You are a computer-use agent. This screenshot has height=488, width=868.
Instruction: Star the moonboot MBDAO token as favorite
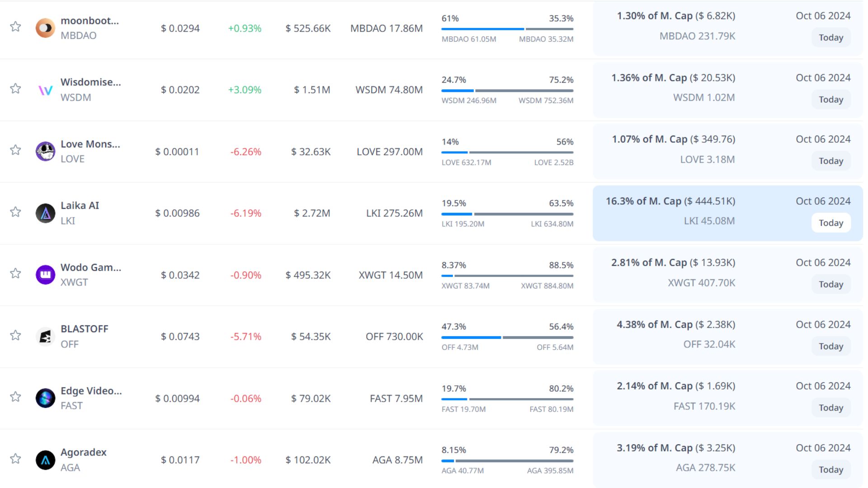[x=15, y=27]
